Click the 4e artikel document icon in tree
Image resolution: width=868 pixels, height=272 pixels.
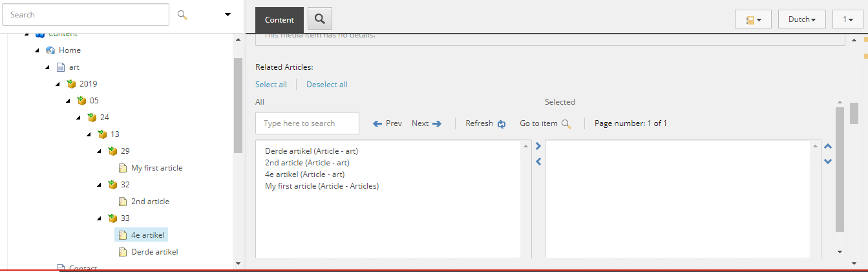click(x=123, y=235)
